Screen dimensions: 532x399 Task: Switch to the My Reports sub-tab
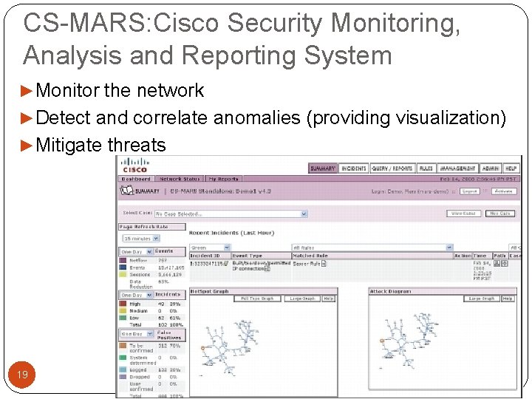224,179
